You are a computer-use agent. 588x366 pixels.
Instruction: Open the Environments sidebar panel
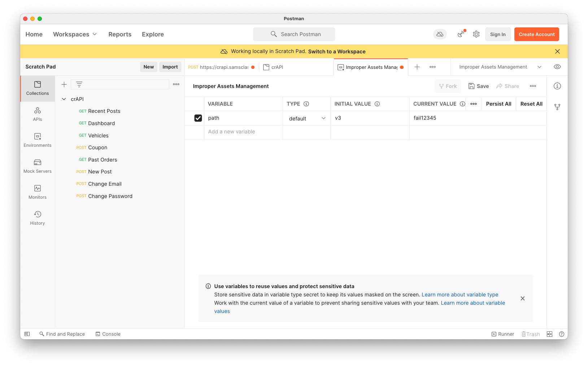(38, 140)
